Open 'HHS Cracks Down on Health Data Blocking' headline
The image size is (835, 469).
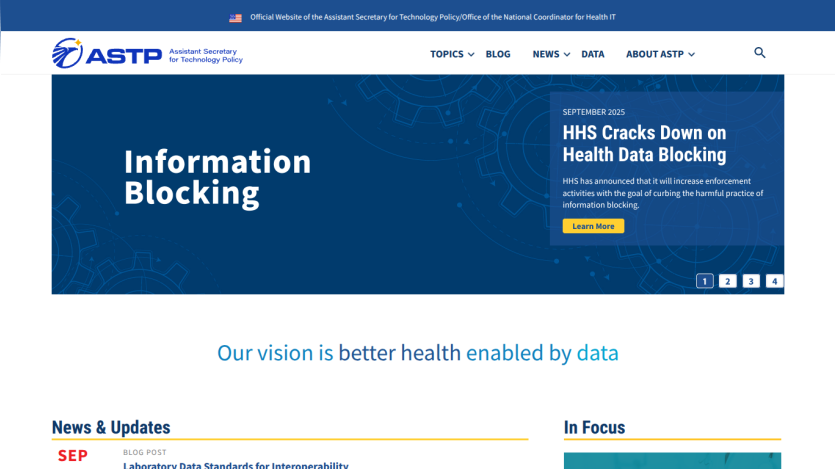(644, 144)
